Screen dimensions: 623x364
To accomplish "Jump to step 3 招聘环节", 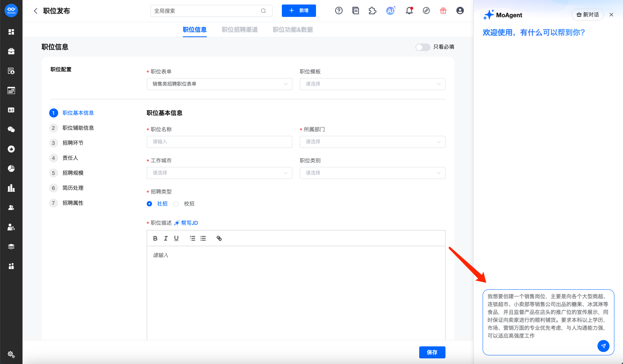I will tap(67, 143).
